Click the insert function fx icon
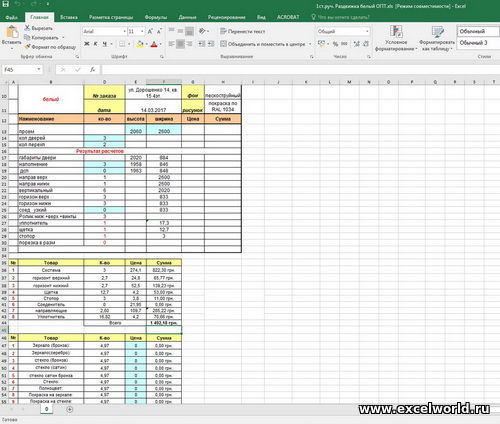The height and width of the screenshot is (424, 500). (x=92, y=70)
